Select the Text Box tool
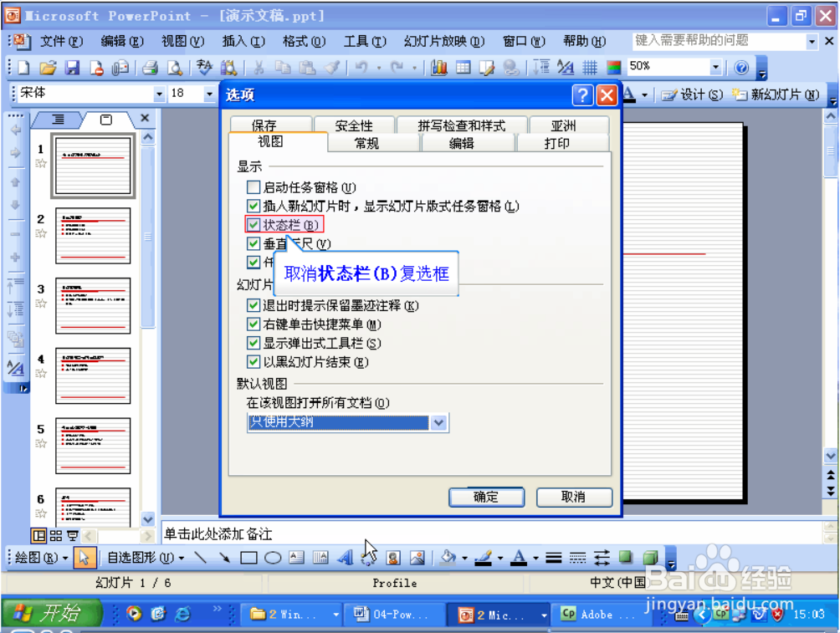840x633 pixels. (x=296, y=558)
